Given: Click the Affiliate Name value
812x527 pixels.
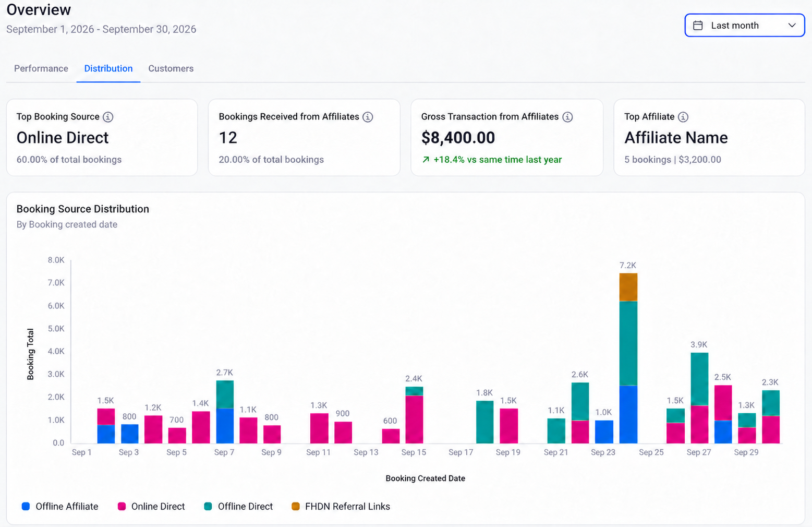Looking at the screenshot, I should [x=676, y=138].
